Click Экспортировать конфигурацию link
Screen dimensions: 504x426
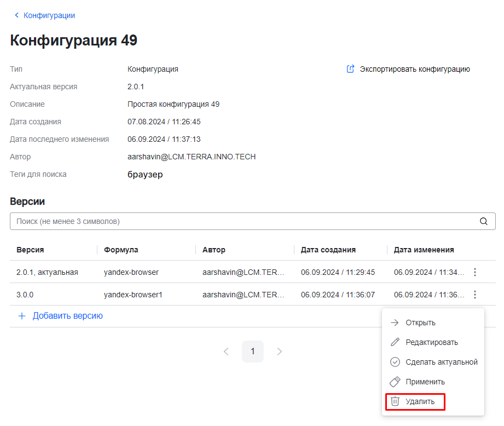click(x=414, y=69)
